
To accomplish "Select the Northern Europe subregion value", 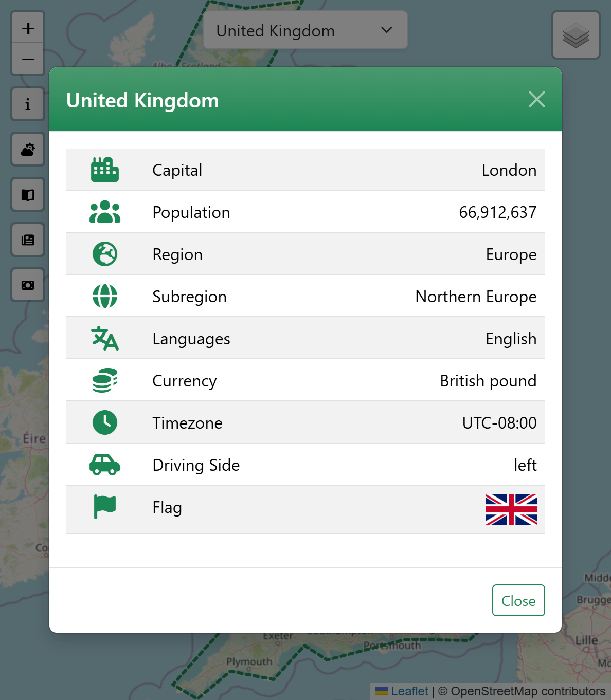I will pos(476,297).
